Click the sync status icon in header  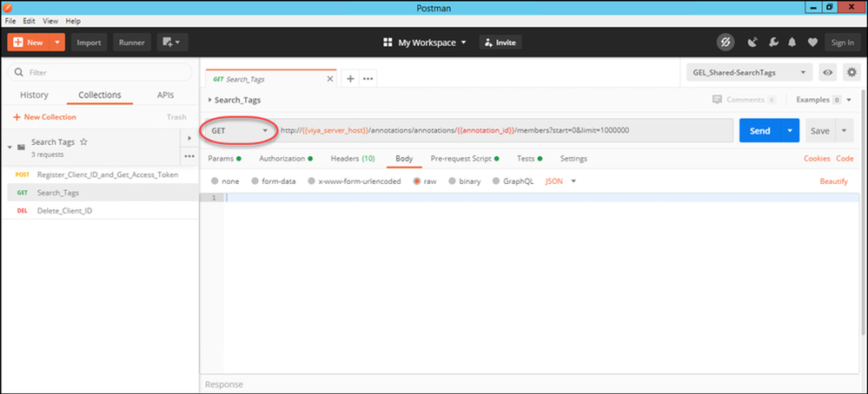pyautogui.click(x=726, y=42)
